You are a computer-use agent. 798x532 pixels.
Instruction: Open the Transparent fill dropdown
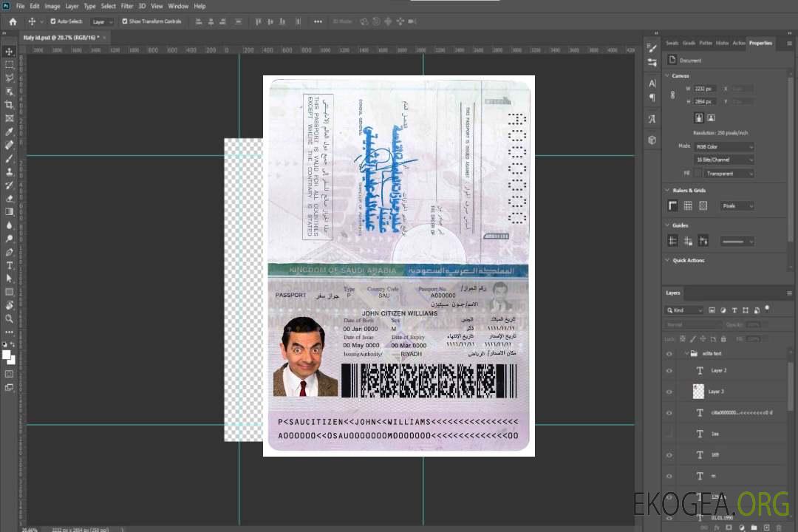[x=729, y=174]
